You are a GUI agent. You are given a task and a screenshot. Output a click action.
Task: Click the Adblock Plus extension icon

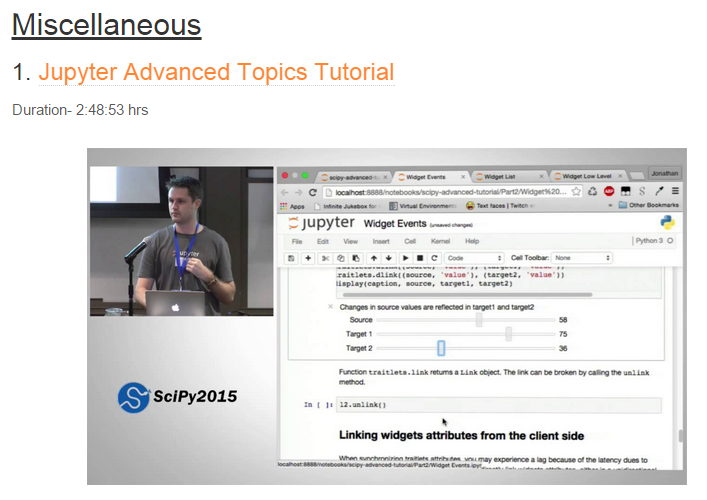pos(609,191)
